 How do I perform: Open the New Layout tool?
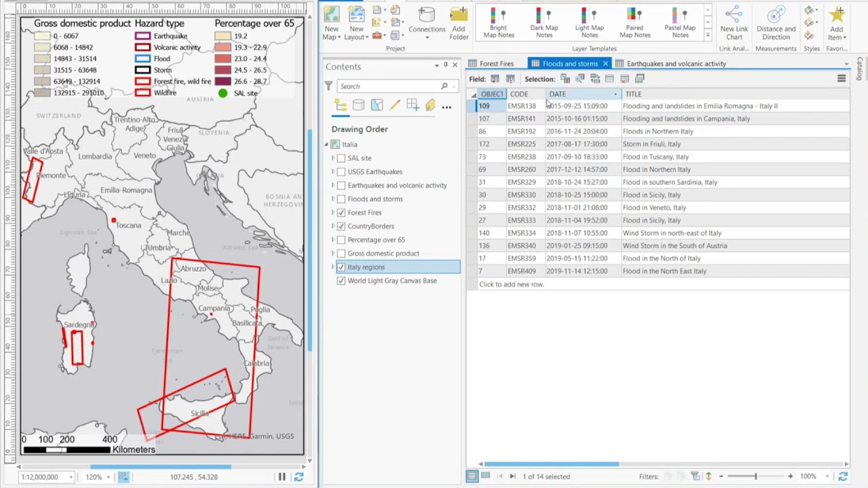356,24
